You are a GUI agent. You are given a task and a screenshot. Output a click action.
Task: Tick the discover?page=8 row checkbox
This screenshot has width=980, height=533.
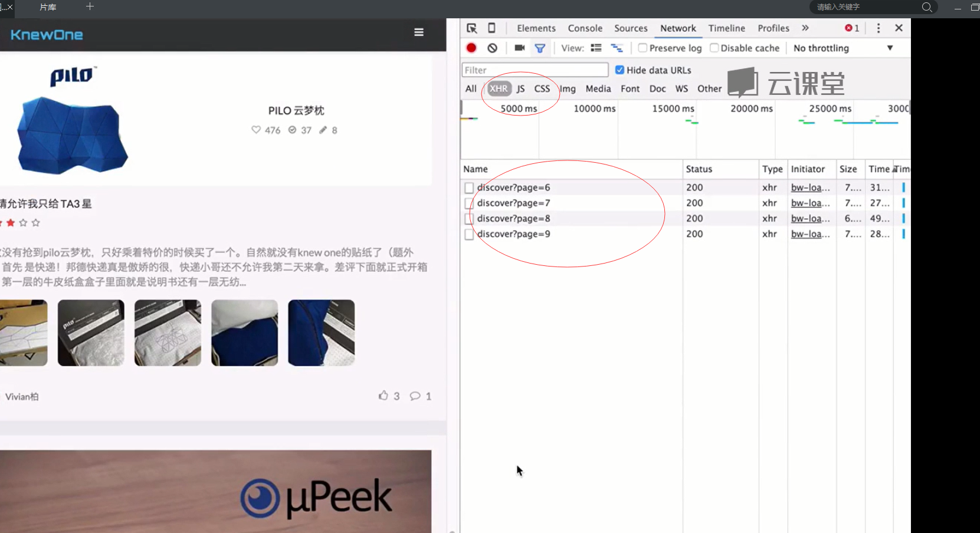pos(469,219)
